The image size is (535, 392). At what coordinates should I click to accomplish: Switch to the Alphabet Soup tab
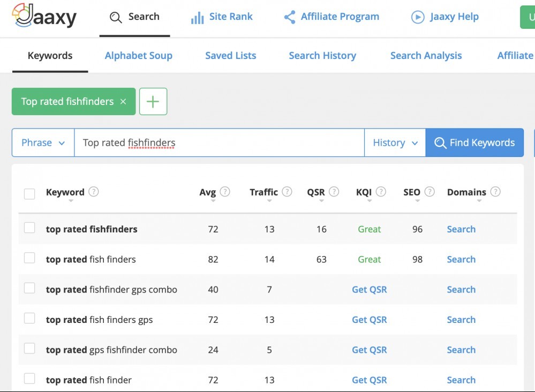click(x=139, y=56)
